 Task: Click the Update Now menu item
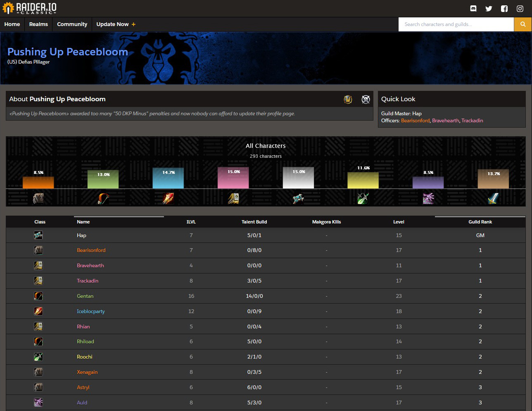[116, 24]
